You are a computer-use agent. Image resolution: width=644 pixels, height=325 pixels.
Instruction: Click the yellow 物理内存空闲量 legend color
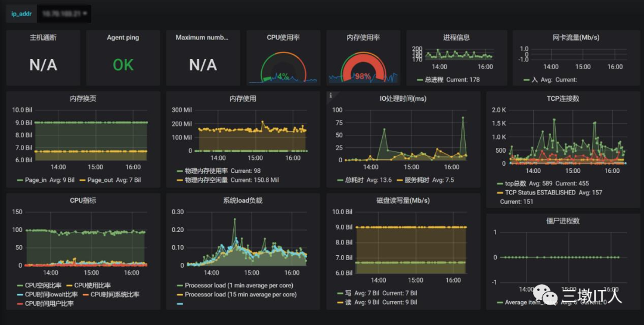(x=180, y=180)
